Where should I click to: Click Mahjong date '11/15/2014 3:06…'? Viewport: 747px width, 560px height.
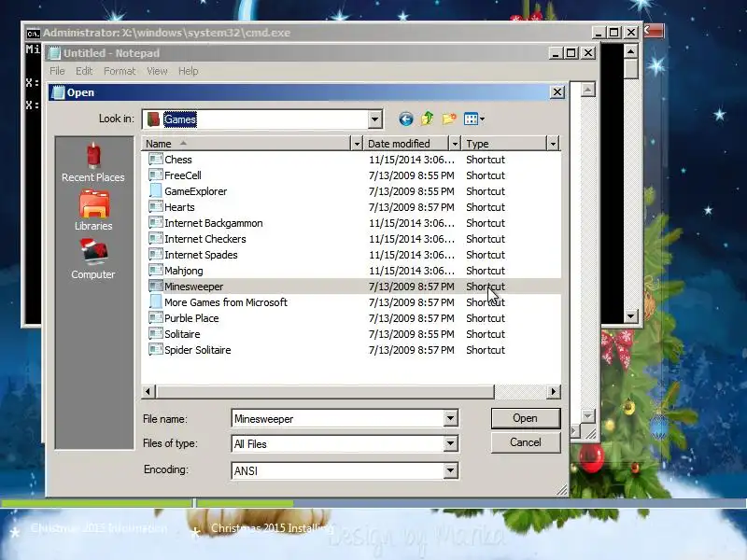click(412, 271)
